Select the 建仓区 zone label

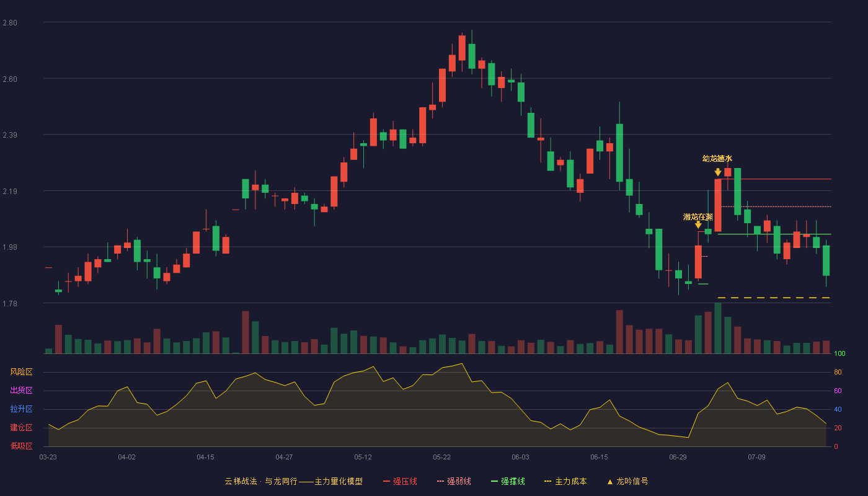pos(21,428)
